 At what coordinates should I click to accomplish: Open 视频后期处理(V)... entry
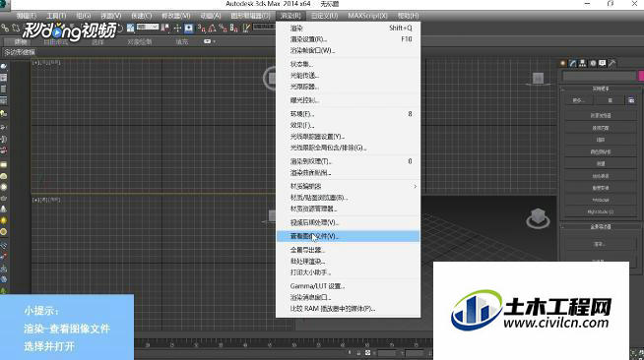[x=349, y=222]
